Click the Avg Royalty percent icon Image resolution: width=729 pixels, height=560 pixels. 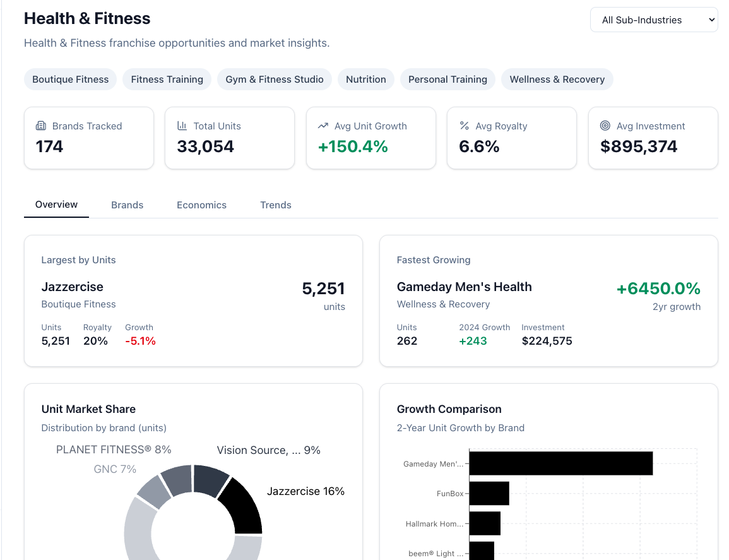(x=464, y=126)
